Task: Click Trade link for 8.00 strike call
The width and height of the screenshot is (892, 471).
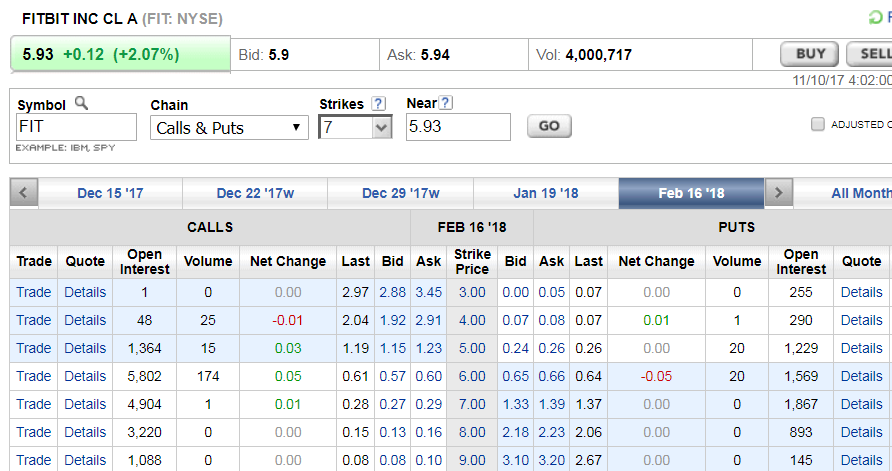Action: click(34, 432)
